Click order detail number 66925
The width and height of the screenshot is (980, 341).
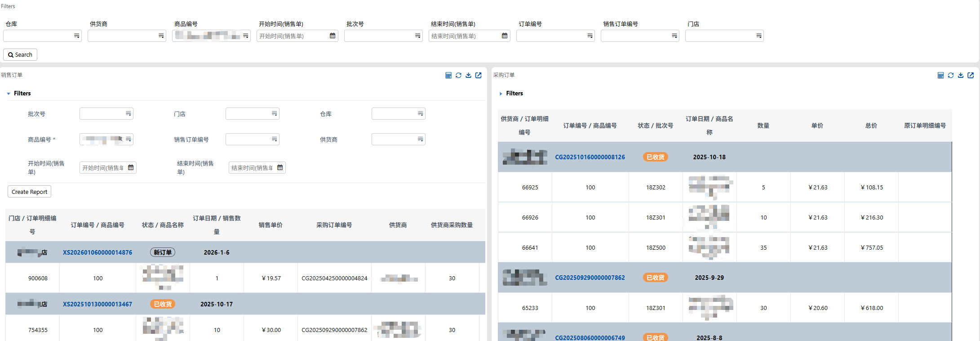530,187
